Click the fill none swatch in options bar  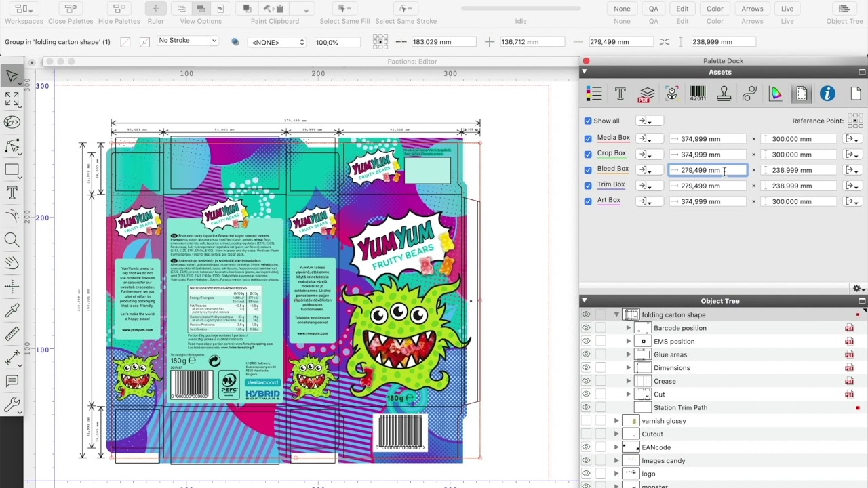[125, 42]
